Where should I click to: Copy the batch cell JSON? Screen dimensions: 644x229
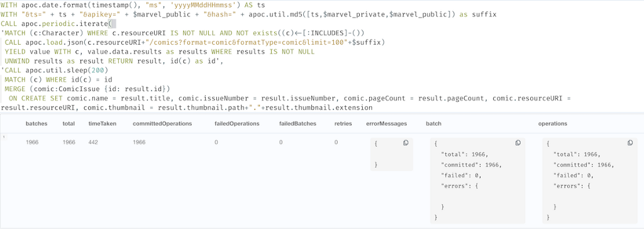pos(518,143)
